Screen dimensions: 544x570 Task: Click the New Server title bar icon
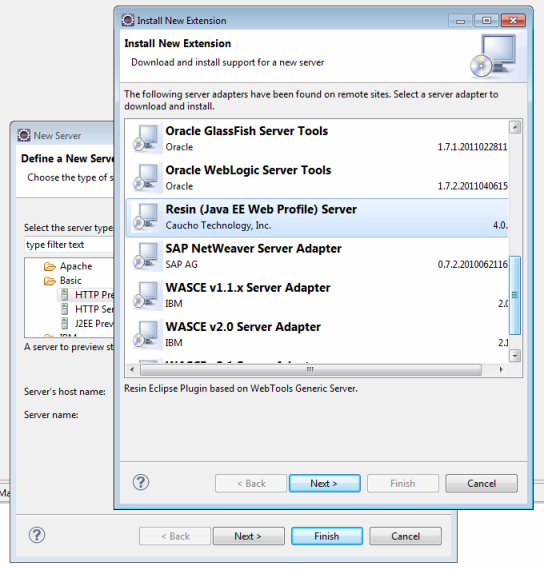tap(24, 135)
